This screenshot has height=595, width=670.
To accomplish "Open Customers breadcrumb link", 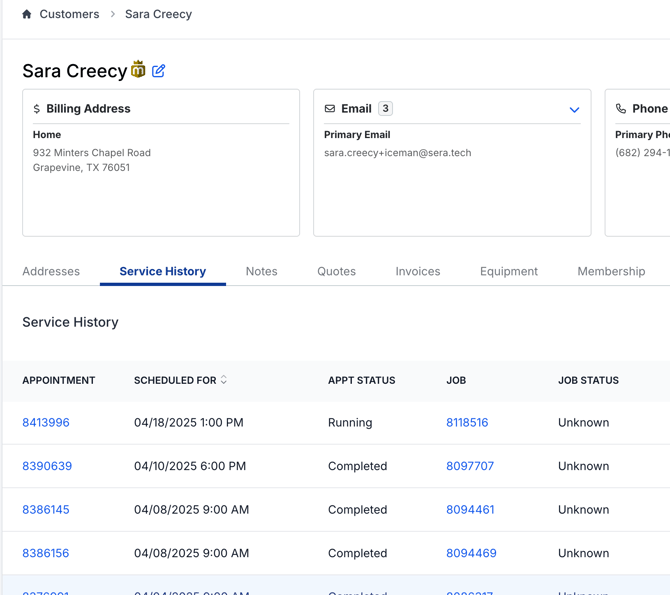I will point(69,14).
